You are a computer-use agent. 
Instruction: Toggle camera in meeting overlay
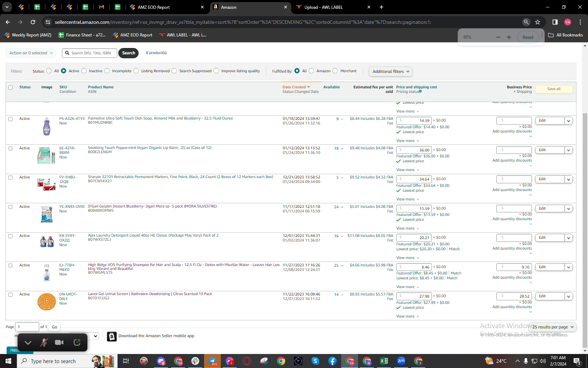coord(59,342)
